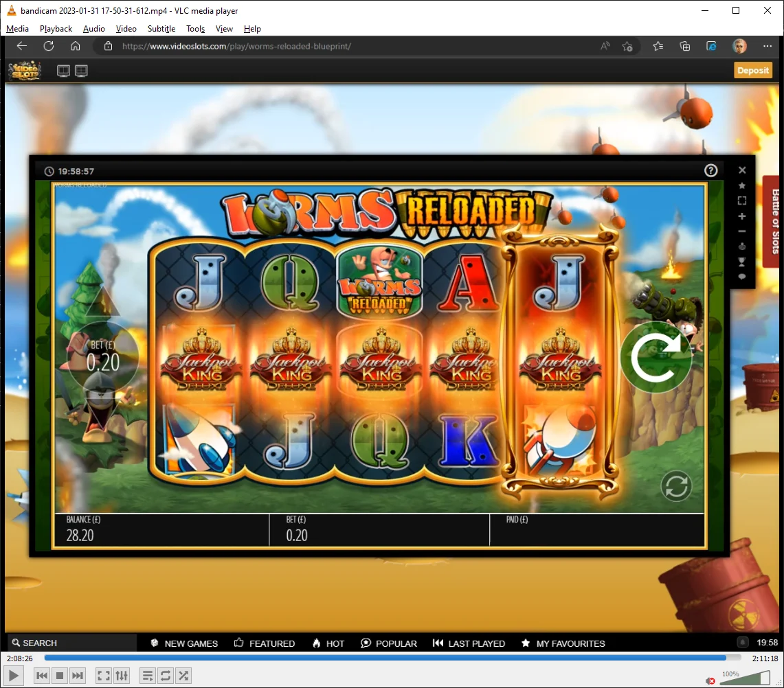Increase bet with the up triangle
This screenshot has height=688, width=784.
(x=102, y=302)
